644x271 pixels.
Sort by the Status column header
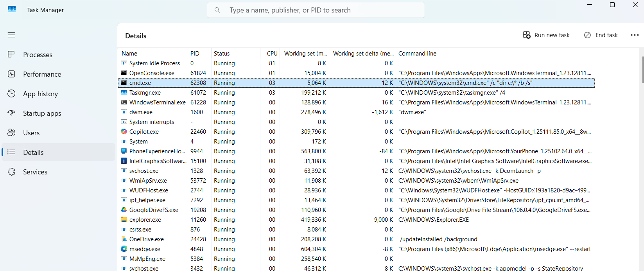236,54
